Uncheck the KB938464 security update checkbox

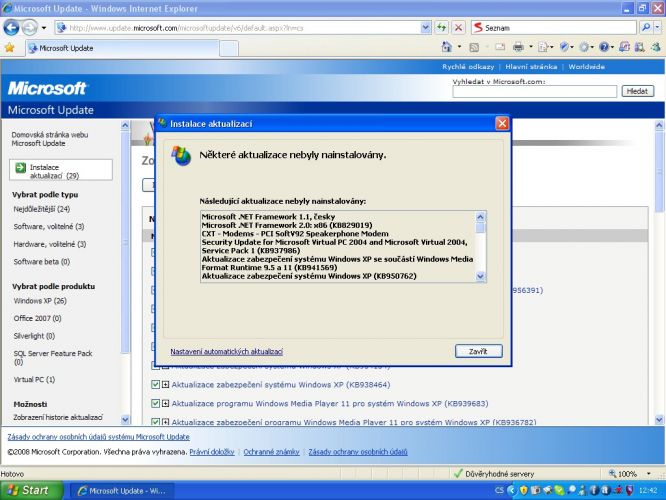[x=155, y=385]
